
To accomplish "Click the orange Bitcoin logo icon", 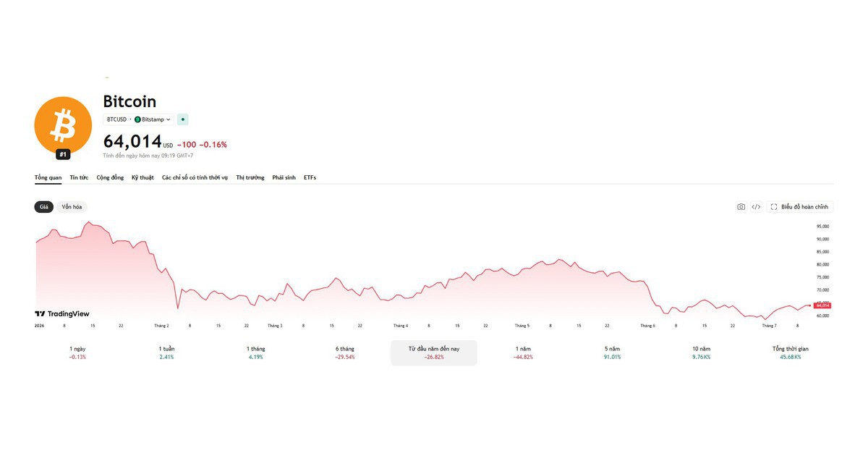I will (x=63, y=125).
